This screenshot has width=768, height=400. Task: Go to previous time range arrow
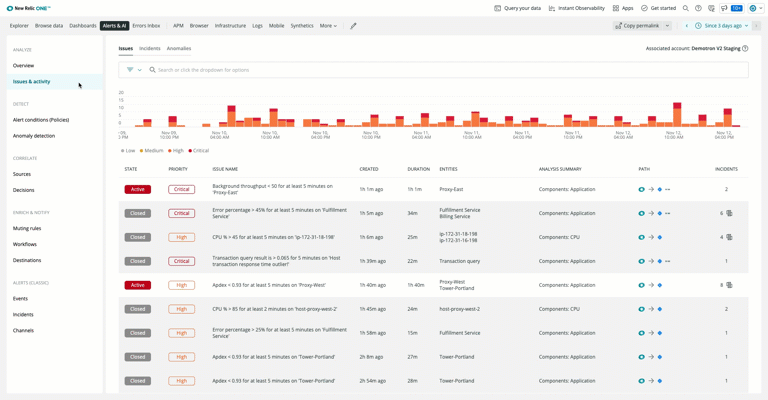click(x=687, y=26)
